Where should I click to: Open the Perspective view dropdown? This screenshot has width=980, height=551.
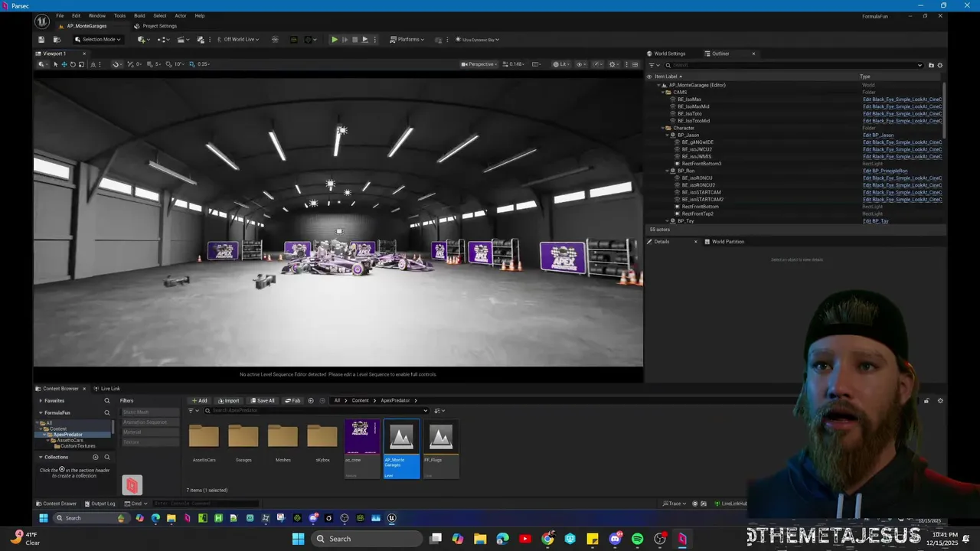(x=479, y=64)
